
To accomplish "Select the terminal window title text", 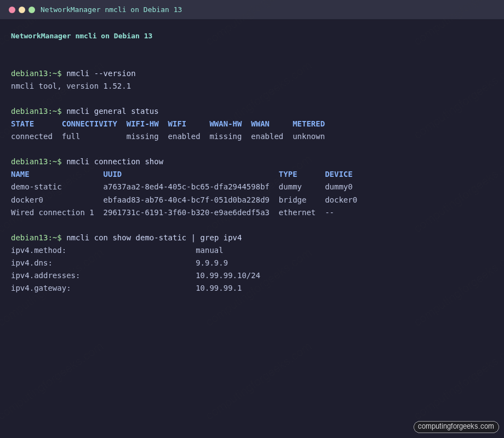I will click(110, 9).
